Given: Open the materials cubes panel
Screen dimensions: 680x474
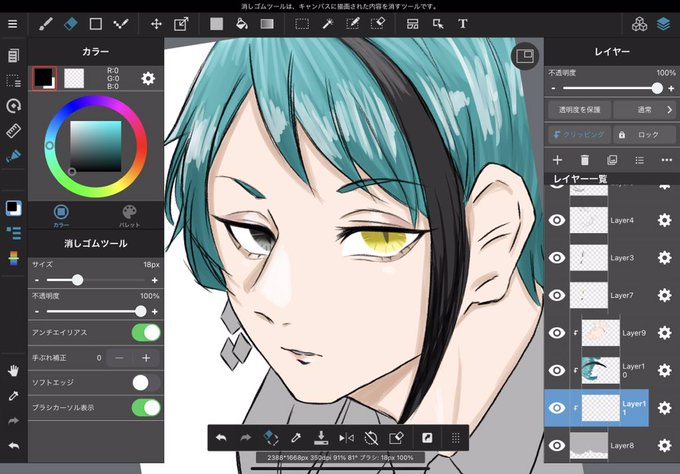Looking at the screenshot, I should [639, 24].
